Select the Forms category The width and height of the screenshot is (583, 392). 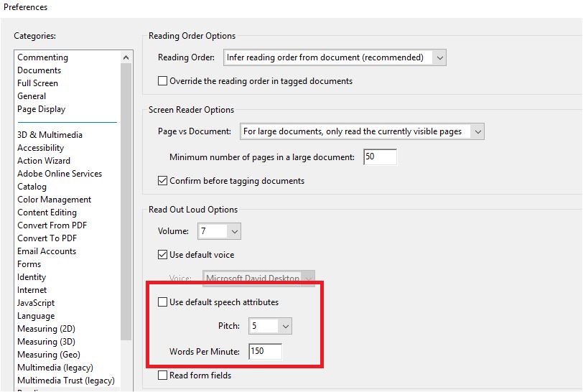[x=29, y=264]
